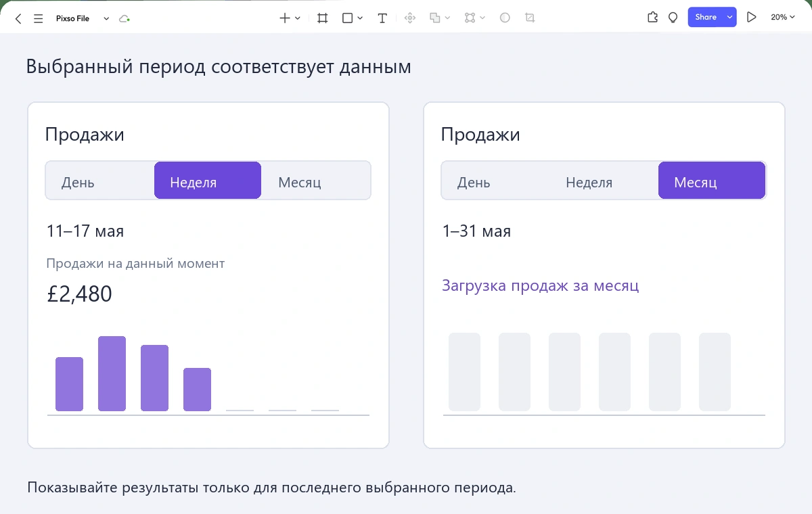Start prototype with the play icon

pyautogui.click(x=751, y=18)
